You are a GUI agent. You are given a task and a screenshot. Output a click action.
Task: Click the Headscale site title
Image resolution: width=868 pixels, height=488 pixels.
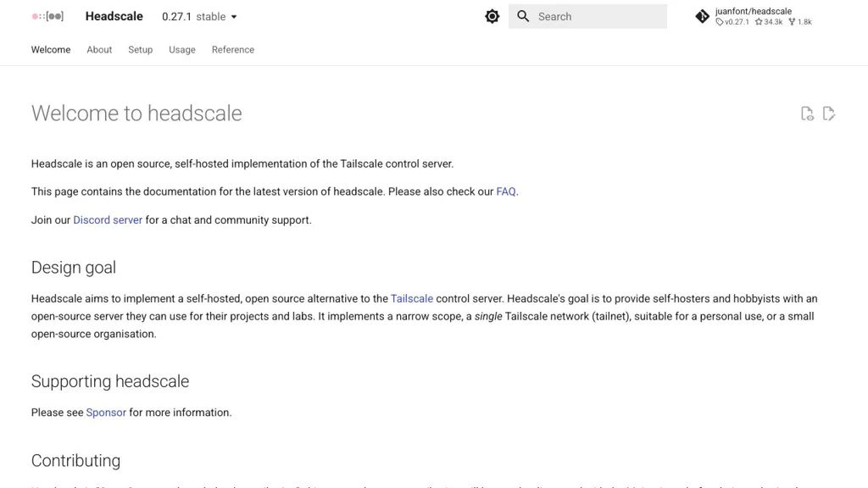pyautogui.click(x=114, y=16)
